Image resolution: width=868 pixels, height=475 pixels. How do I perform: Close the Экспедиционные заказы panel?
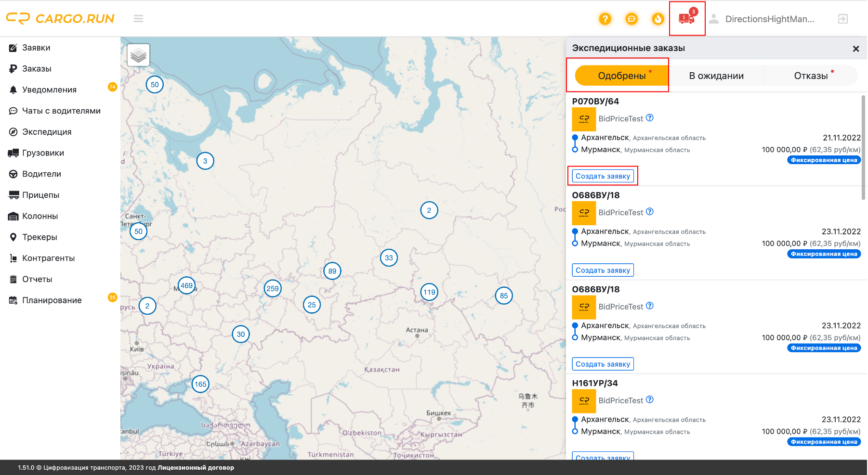point(856,49)
